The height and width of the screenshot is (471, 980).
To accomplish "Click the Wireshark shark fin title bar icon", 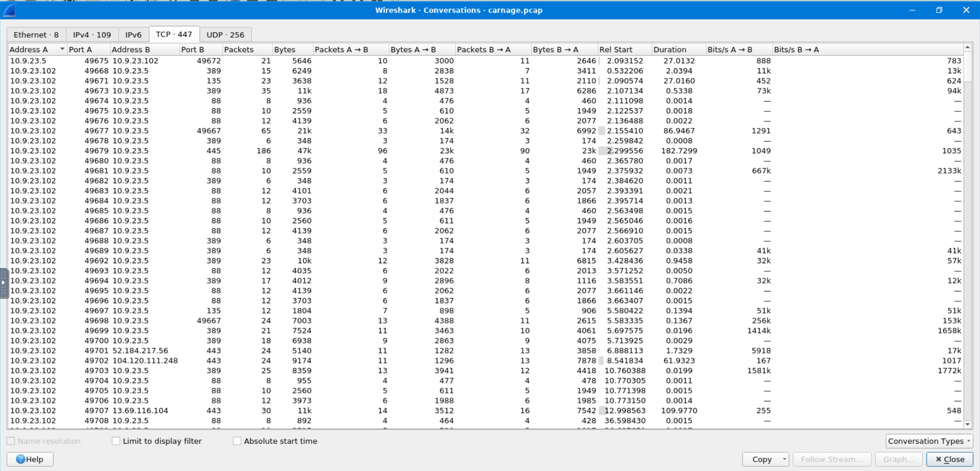I will [x=9, y=10].
